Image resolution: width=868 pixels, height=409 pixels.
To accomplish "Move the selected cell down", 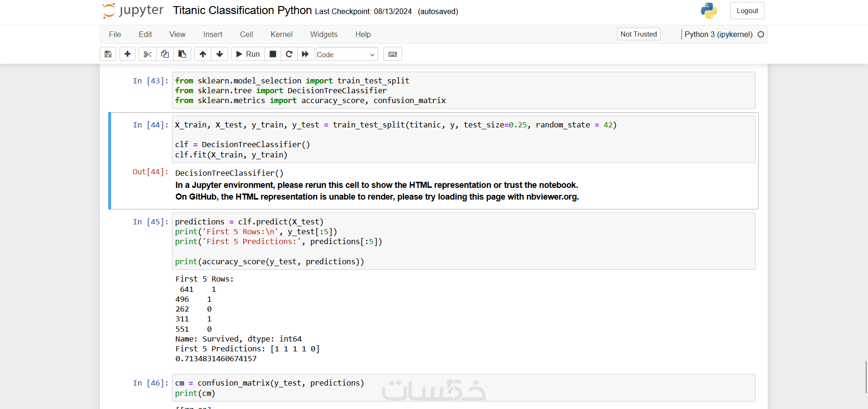I will (x=219, y=54).
